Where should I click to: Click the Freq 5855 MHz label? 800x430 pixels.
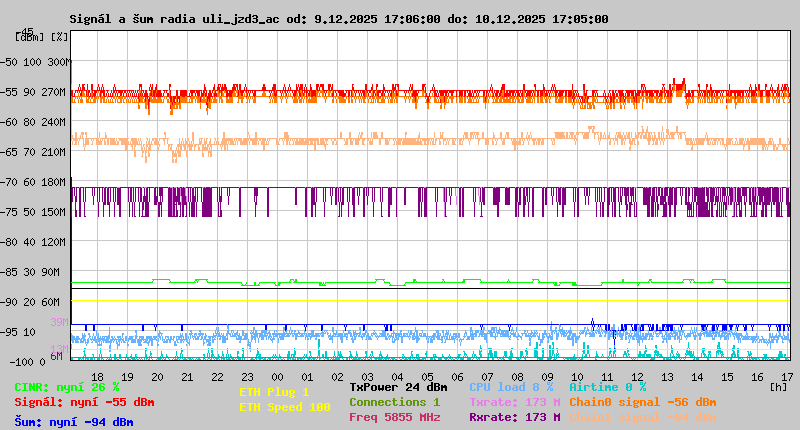(x=394, y=417)
